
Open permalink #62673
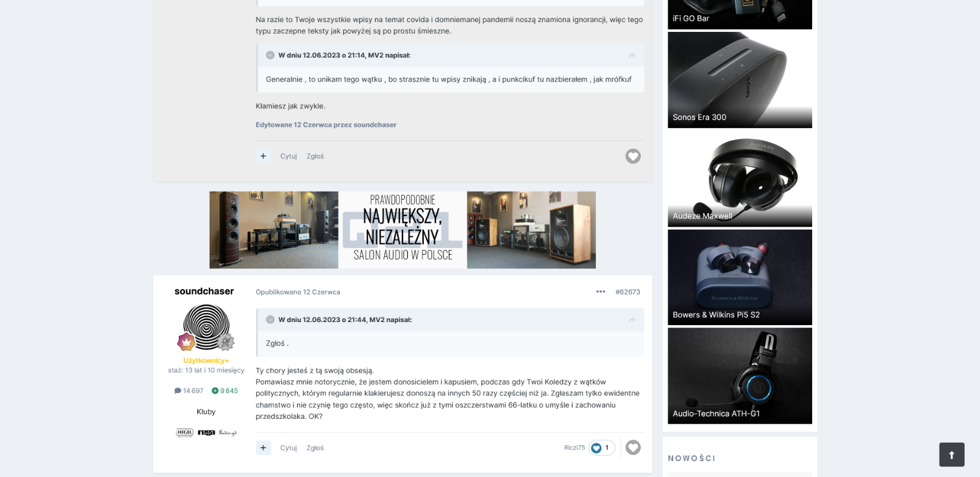tap(628, 292)
